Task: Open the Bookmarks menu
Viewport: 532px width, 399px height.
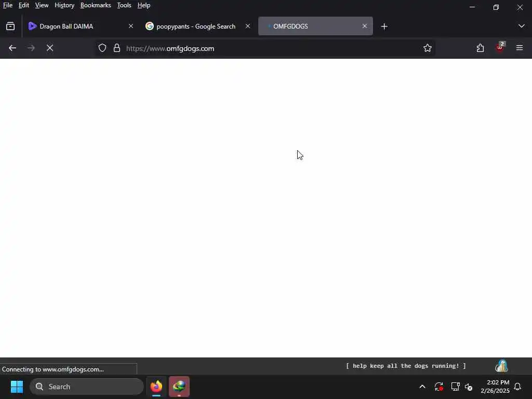Action: 96,5
